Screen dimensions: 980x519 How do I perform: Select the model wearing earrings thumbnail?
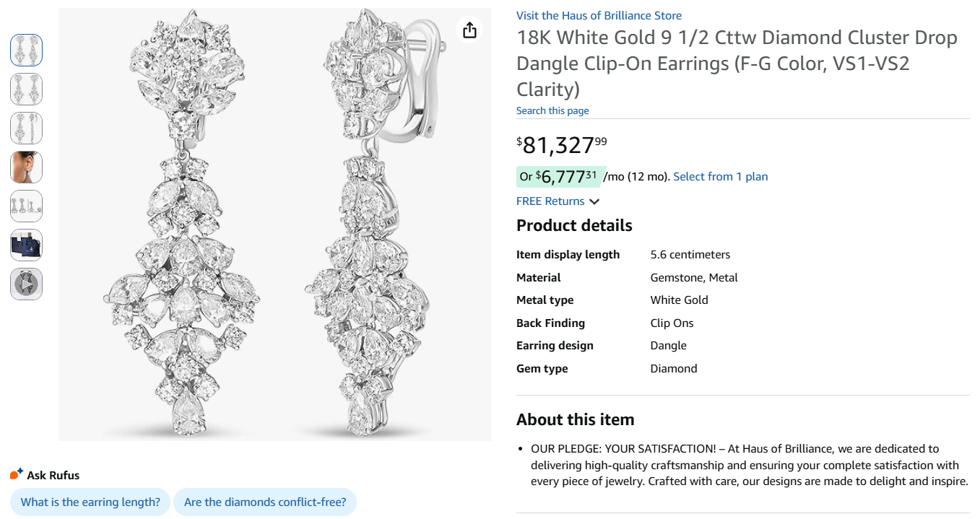(26, 167)
